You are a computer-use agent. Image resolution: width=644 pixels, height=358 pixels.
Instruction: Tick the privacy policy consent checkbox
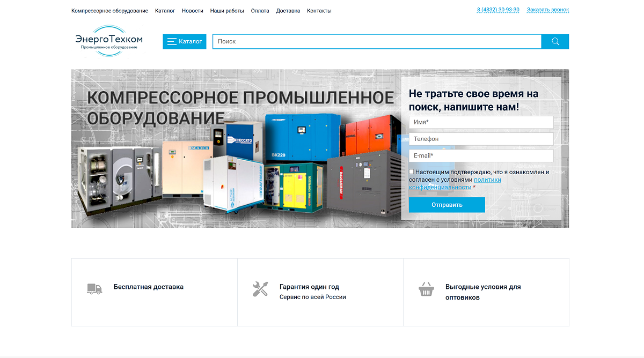pyautogui.click(x=412, y=171)
